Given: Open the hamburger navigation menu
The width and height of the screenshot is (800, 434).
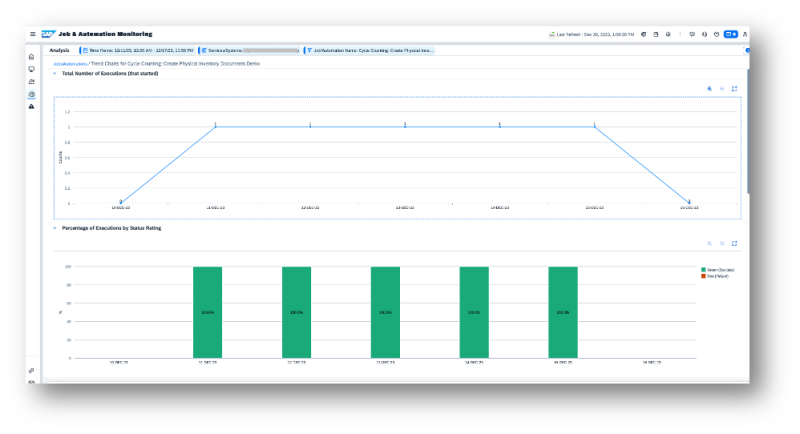Looking at the screenshot, I should pos(32,33).
